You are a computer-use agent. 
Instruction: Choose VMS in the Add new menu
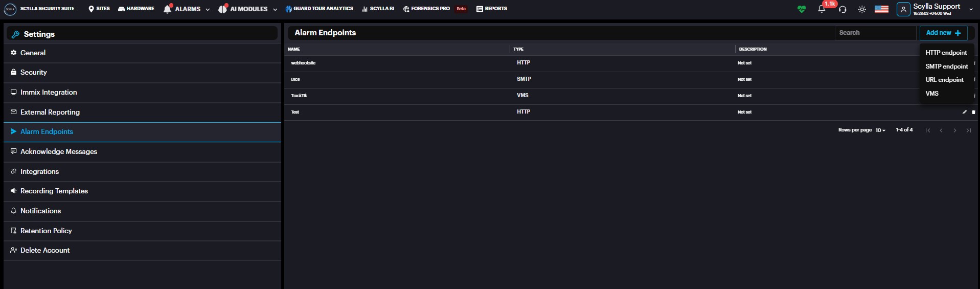pos(932,94)
